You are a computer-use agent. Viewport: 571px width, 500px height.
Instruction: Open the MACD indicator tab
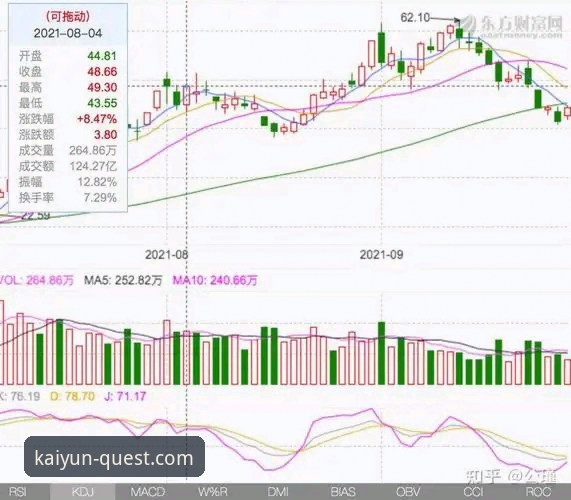click(147, 492)
